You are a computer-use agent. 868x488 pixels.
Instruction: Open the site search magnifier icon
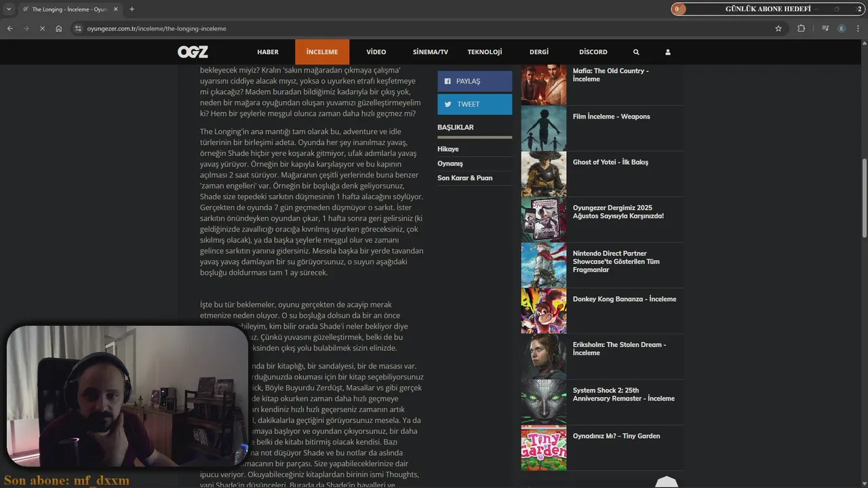636,52
